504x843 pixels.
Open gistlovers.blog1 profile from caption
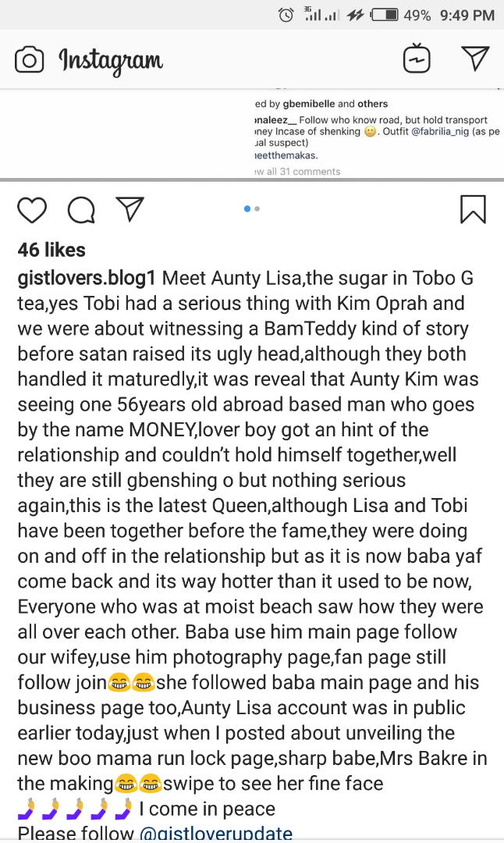[x=87, y=278]
